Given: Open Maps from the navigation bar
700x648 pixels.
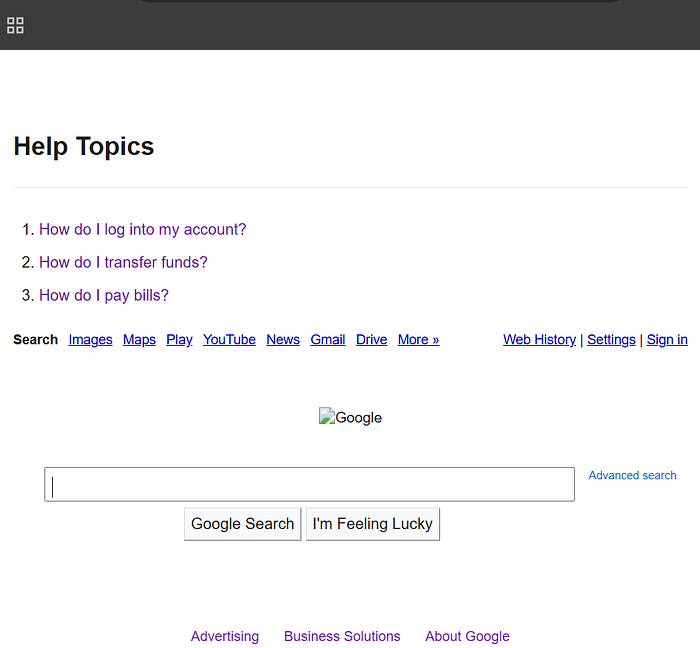Looking at the screenshot, I should (139, 340).
